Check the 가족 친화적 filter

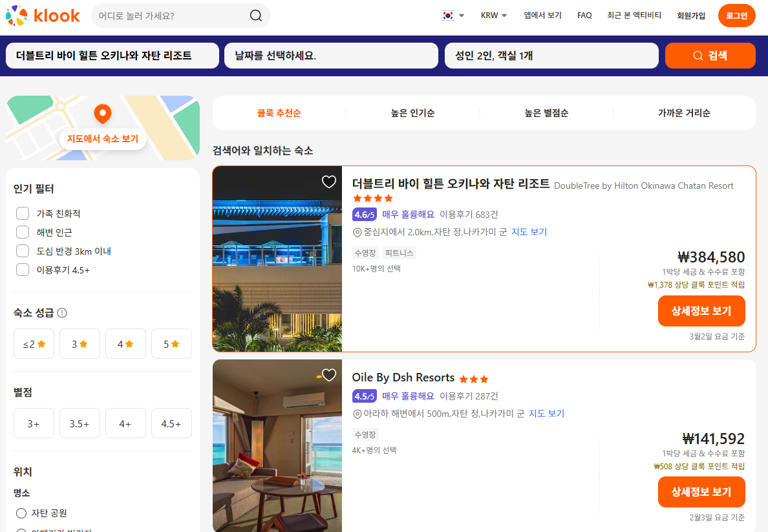23,213
